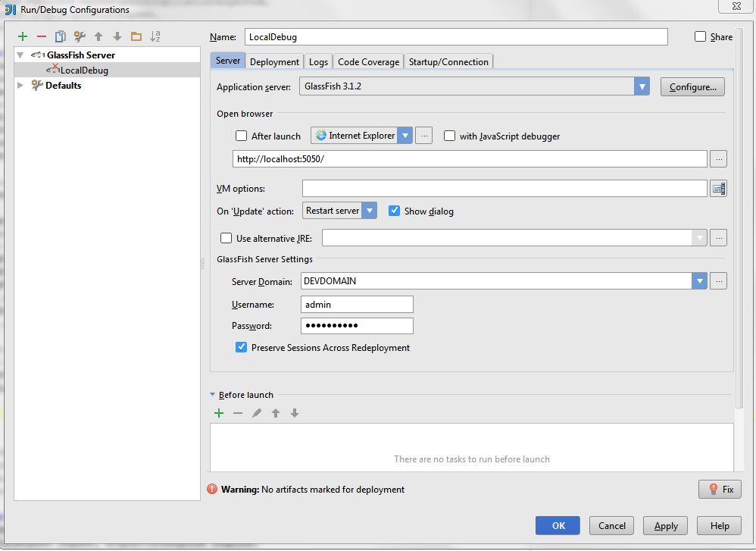Image resolution: width=756 pixels, height=551 pixels.
Task: Click the expand VM options field icon
Action: pyautogui.click(x=718, y=189)
